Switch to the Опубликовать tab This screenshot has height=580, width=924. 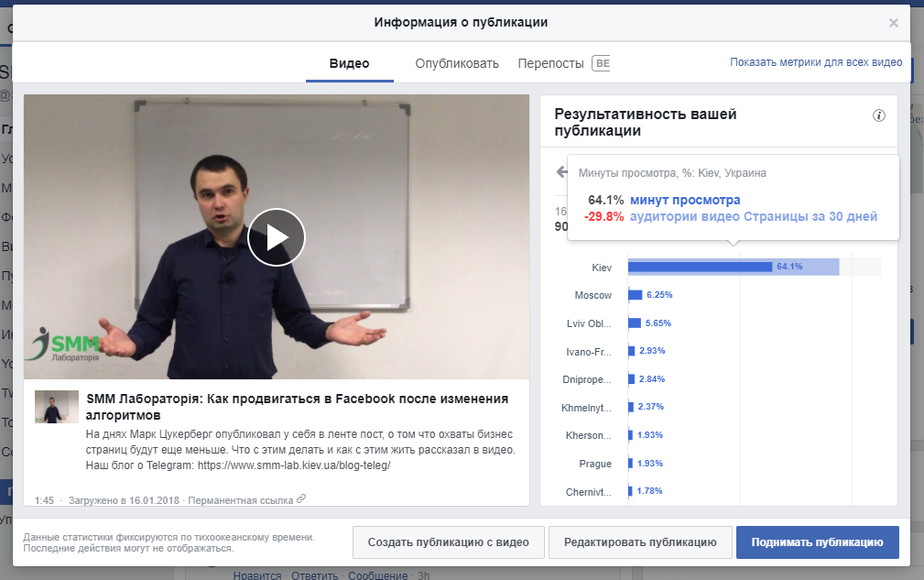(x=457, y=63)
